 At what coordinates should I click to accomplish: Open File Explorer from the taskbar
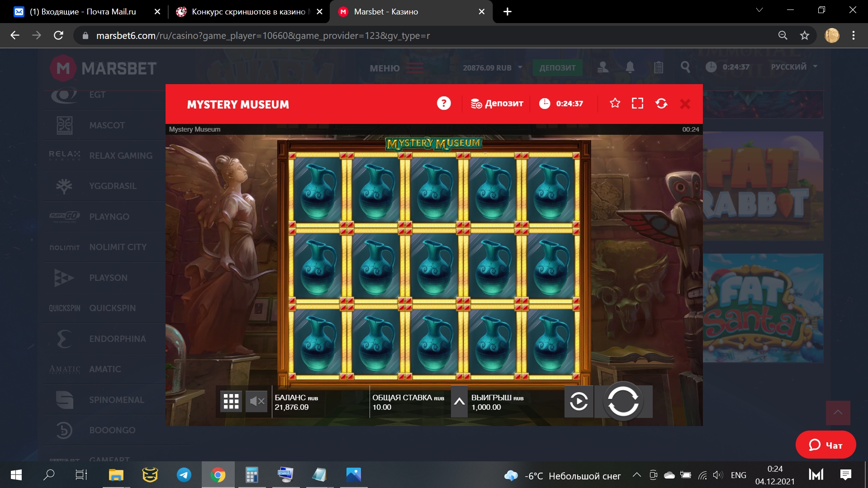coord(116,475)
